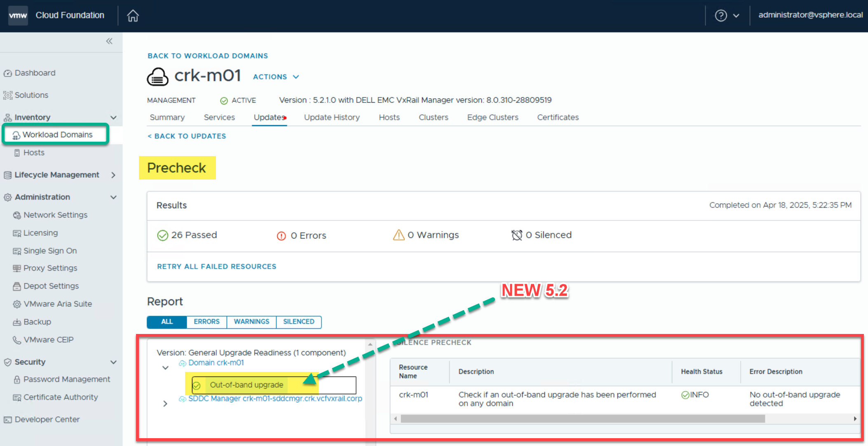This screenshot has height=446, width=868.
Task: Open the help question mark icon
Action: (x=720, y=16)
